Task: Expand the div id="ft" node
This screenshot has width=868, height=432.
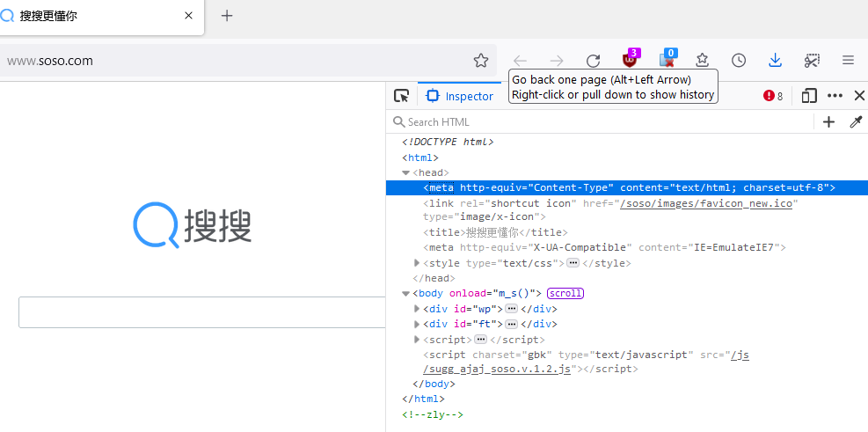Action: pos(417,324)
